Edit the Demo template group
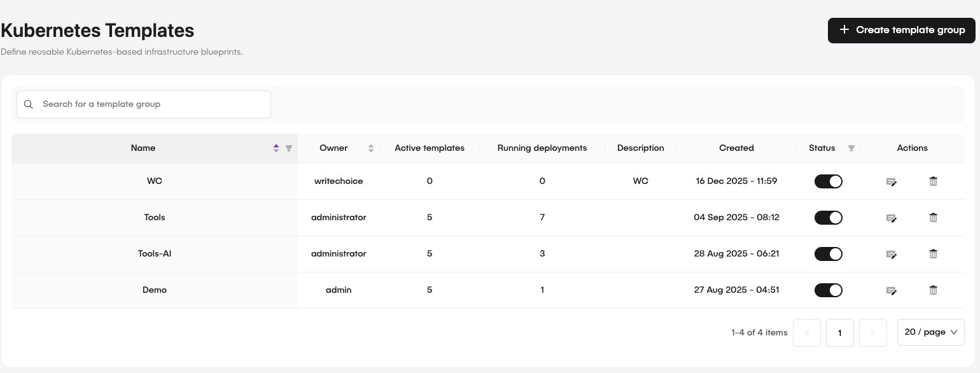Image resolution: width=980 pixels, height=373 pixels. (892, 290)
